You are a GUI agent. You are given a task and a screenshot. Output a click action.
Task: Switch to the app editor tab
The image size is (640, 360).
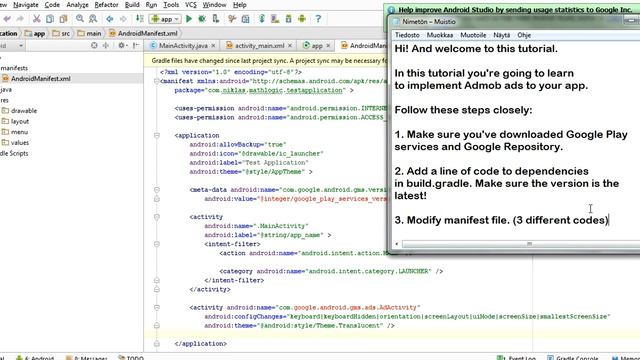(317, 46)
